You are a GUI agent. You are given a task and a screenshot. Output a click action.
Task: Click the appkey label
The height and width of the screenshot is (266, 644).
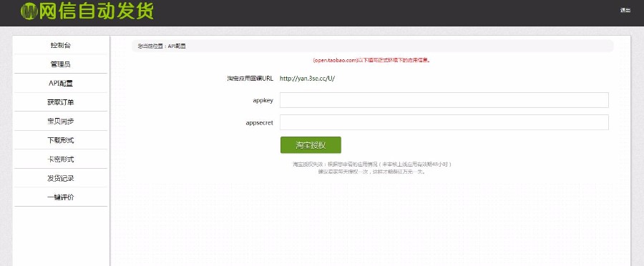[x=263, y=101]
